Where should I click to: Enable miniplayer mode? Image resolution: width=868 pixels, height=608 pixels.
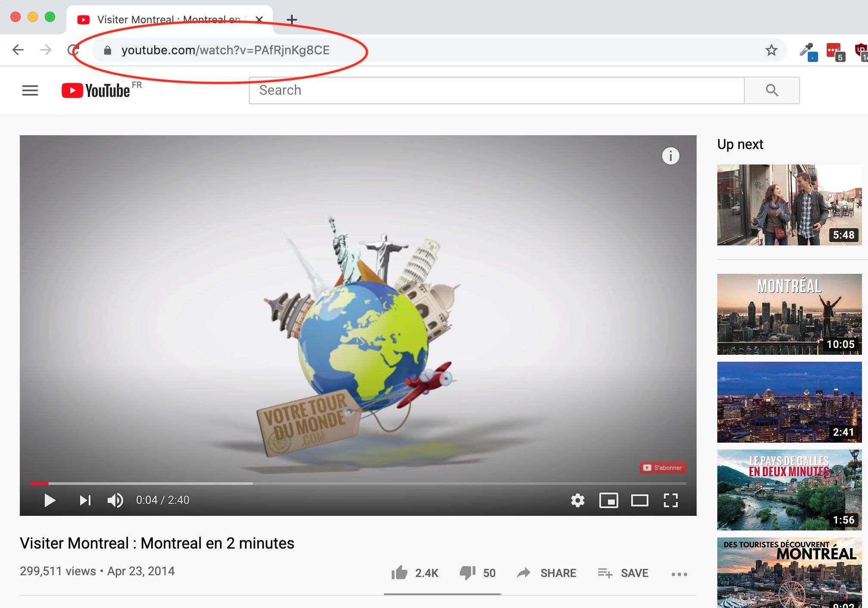click(x=608, y=500)
